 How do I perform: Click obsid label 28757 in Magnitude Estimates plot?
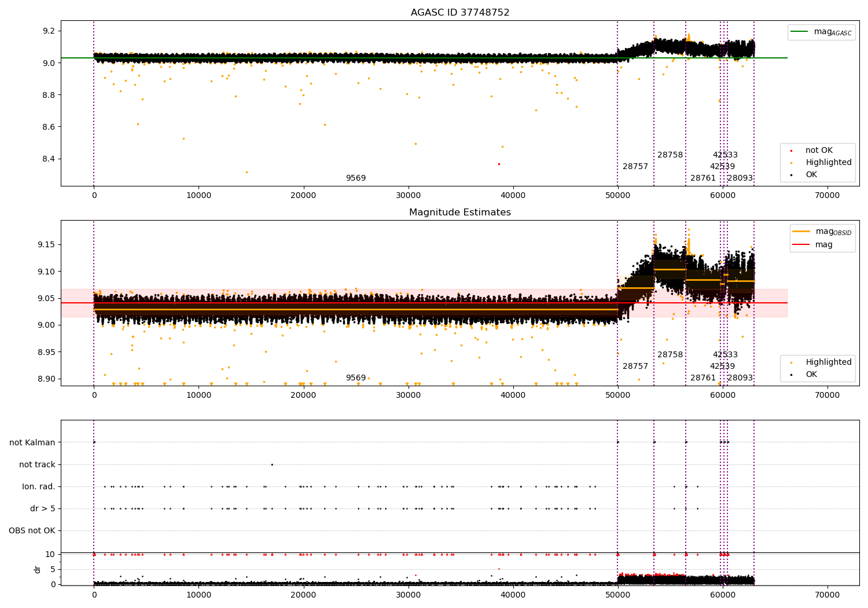[635, 367]
